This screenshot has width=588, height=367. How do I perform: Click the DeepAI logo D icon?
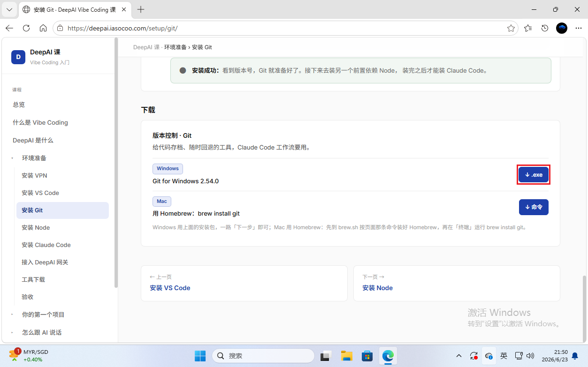click(x=18, y=57)
